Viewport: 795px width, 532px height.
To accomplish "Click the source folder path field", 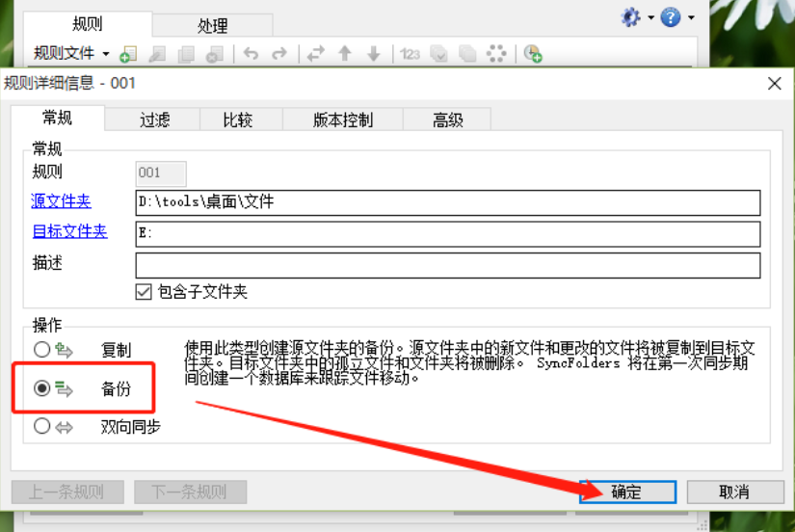I will point(448,202).
